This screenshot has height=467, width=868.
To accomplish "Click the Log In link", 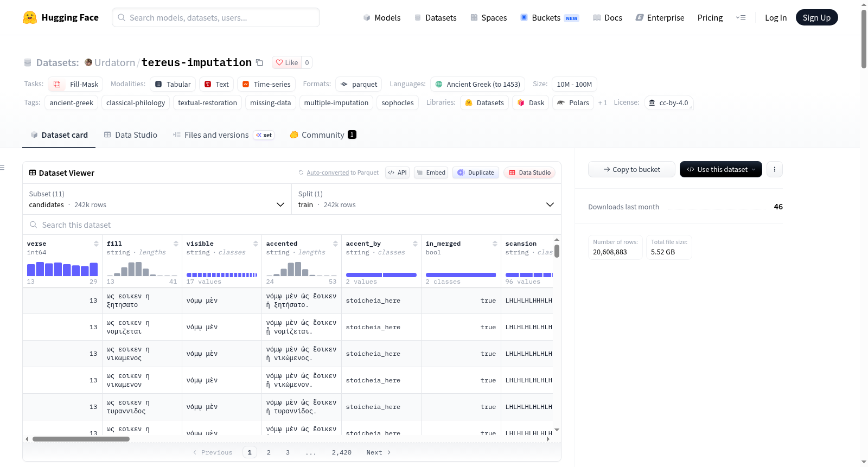I will (776, 17).
